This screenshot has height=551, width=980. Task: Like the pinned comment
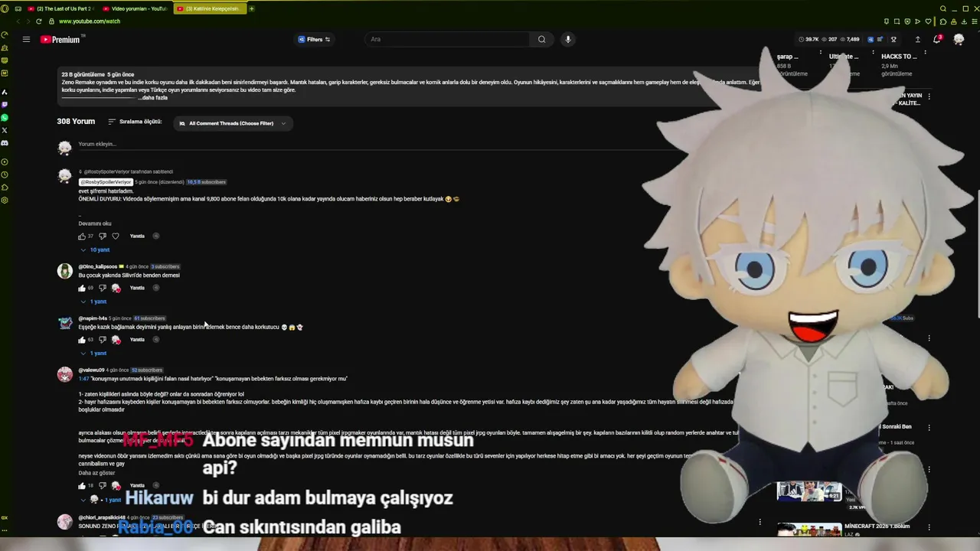coord(82,236)
